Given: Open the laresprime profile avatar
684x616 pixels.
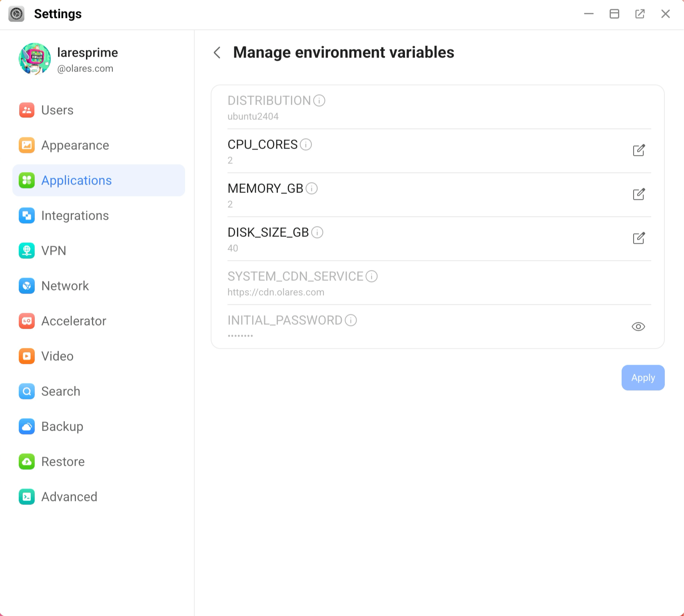Looking at the screenshot, I should coord(35,59).
